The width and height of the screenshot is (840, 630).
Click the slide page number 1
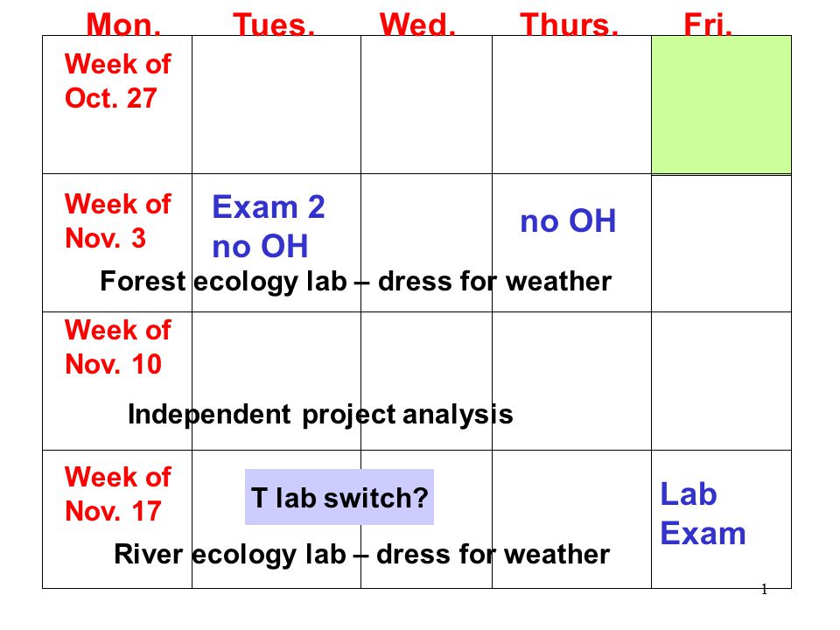[765, 589]
